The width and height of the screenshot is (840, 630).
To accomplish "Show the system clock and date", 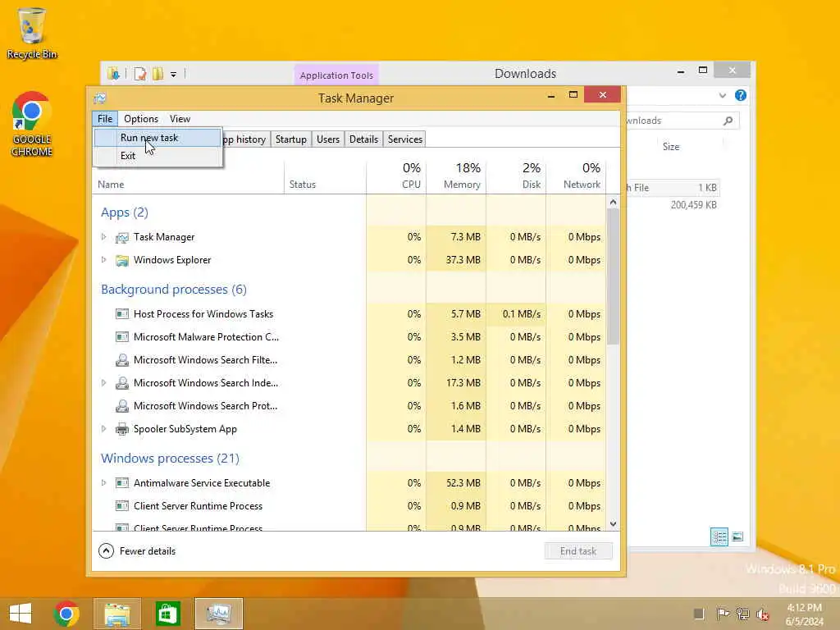I will tap(804, 614).
